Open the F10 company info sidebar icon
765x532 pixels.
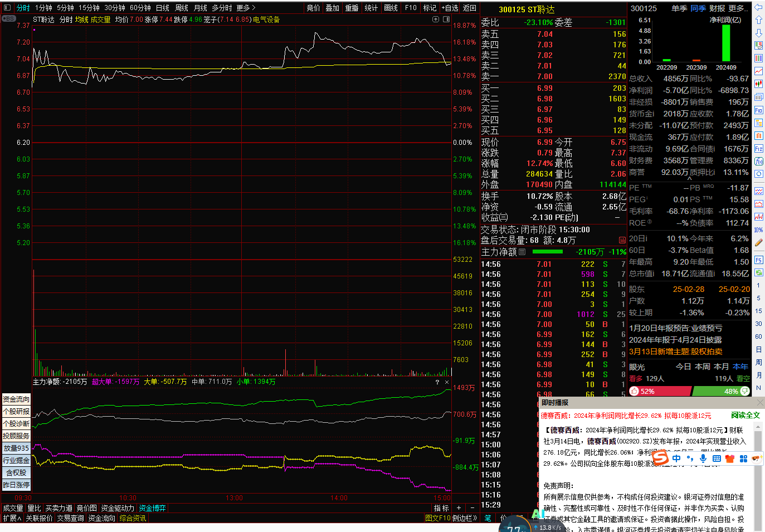click(x=758, y=110)
